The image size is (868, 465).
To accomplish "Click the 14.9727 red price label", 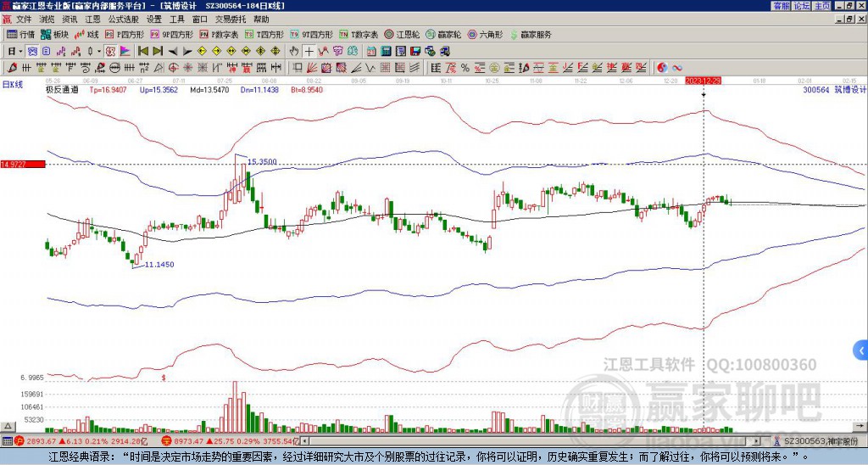I will (x=23, y=164).
